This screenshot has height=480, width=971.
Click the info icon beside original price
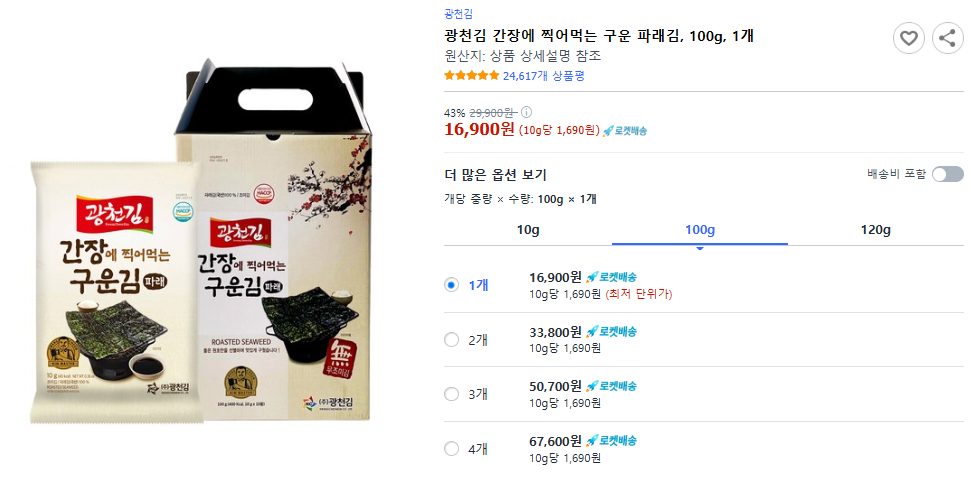(x=526, y=112)
